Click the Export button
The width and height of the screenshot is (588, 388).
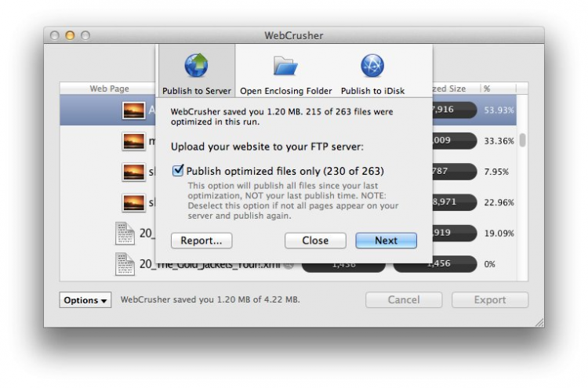coord(490,300)
